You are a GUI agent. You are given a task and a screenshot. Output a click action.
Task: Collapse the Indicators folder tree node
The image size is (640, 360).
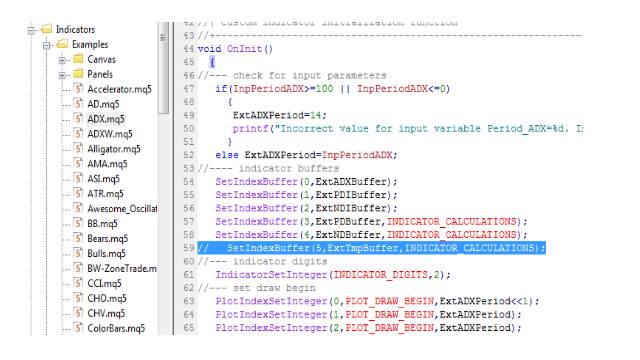[x=31, y=30]
